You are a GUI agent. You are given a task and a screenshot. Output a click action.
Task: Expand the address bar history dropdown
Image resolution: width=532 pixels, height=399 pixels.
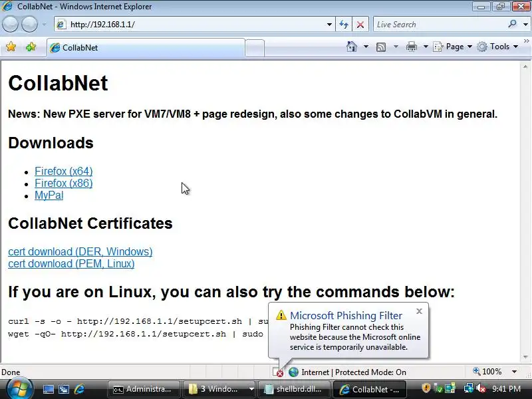tap(329, 25)
